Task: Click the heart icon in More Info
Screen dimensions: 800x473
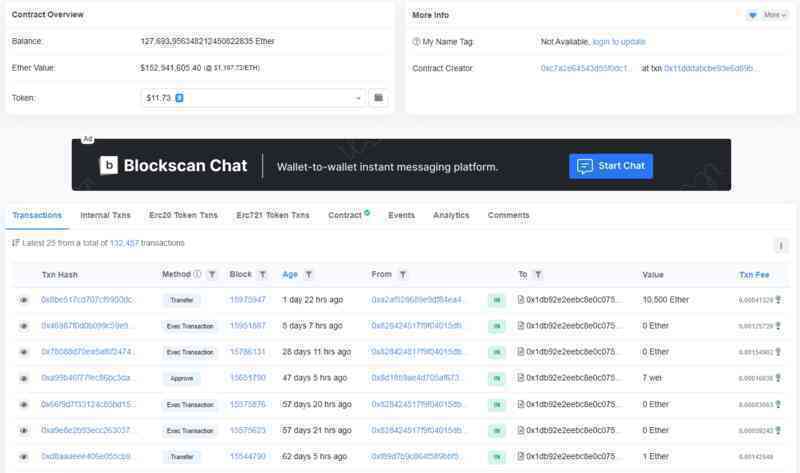Action: [753, 15]
